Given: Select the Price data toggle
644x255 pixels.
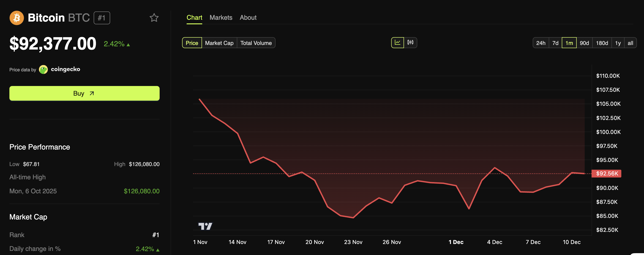Looking at the screenshot, I should click(x=192, y=43).
